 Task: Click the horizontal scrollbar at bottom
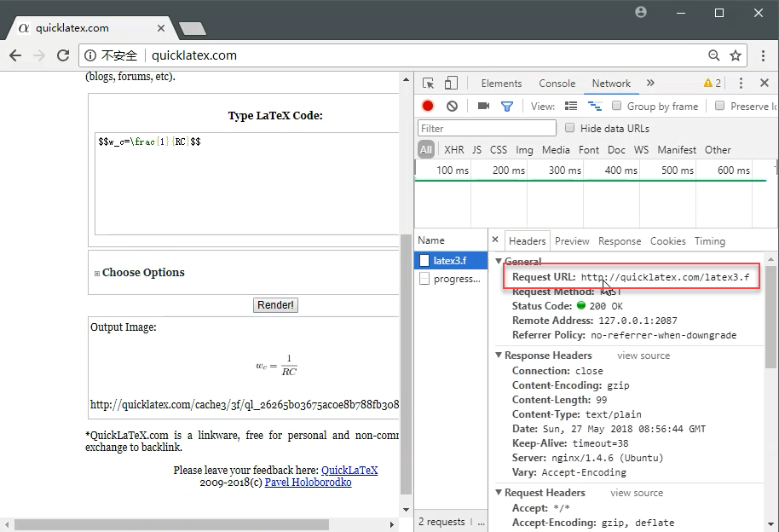click(171, 524)
